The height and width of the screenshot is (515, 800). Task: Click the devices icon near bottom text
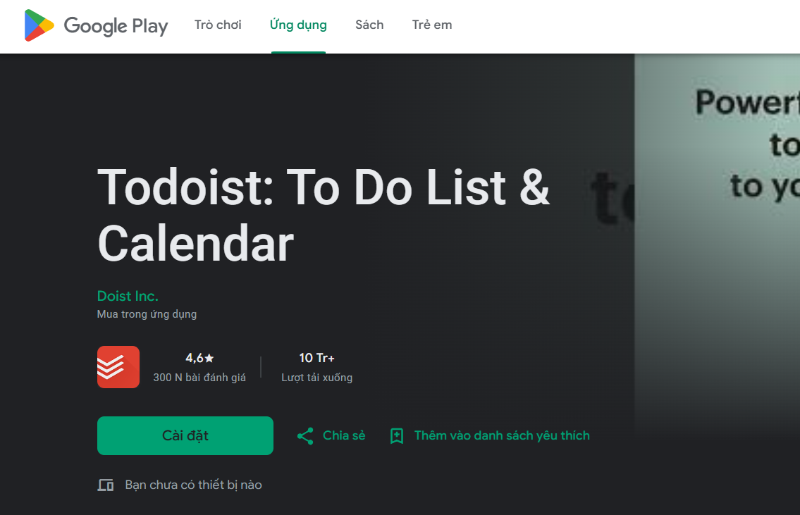[106, 485]
